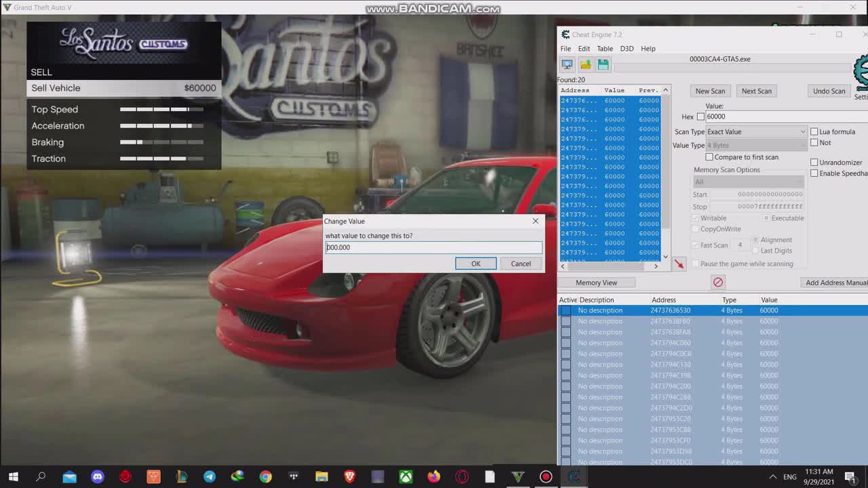The image size is (868, 488).
Task: Launch Google Chrome from taskbar
Action: pos(266,476)
